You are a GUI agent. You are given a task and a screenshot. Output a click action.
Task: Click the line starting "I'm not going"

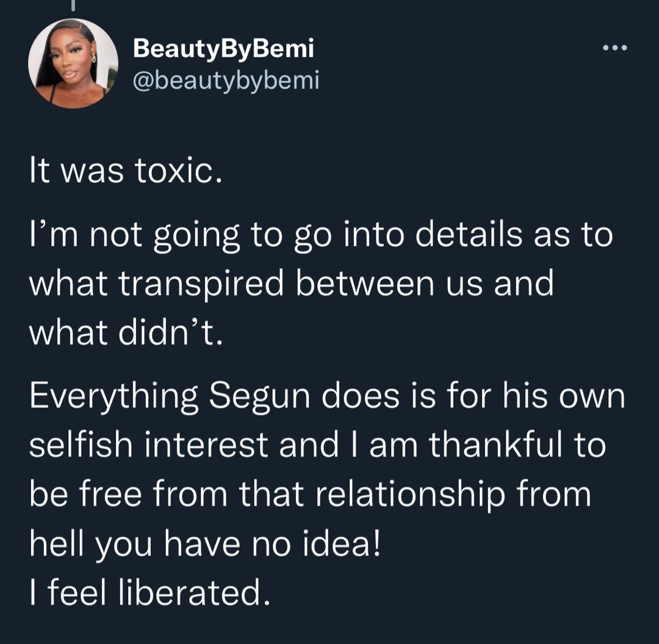pos(321,234)
